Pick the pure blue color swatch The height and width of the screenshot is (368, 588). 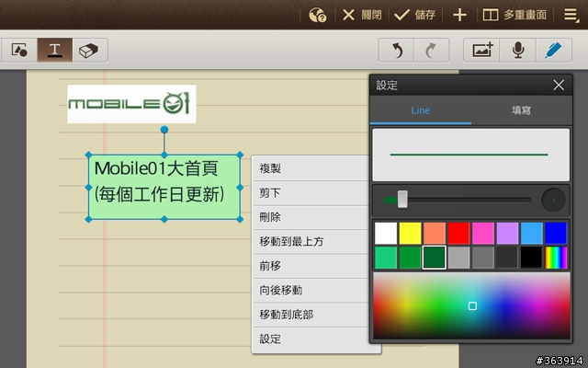[x=556, y=233]
